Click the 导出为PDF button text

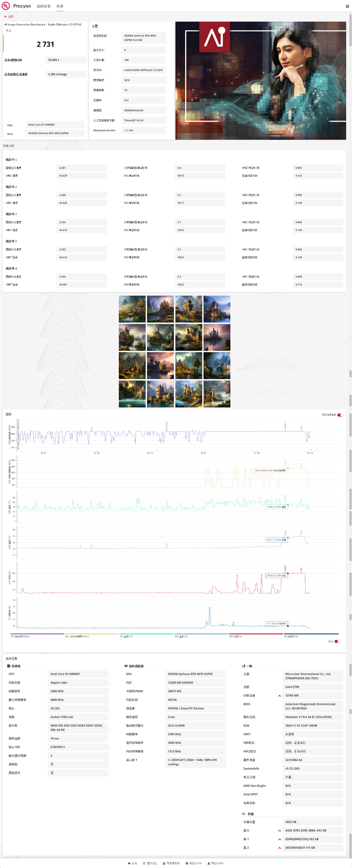196,863
